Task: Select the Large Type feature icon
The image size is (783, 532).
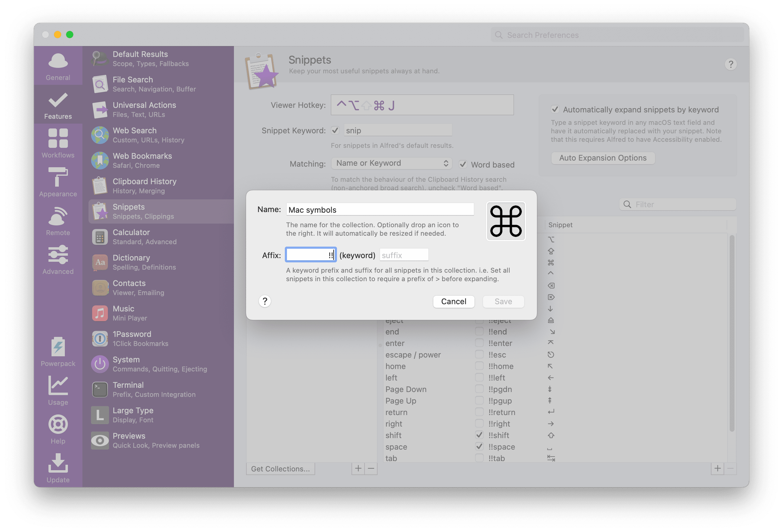Action: coord(100,415)
